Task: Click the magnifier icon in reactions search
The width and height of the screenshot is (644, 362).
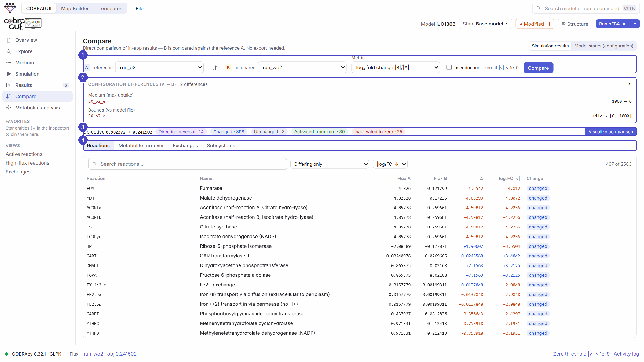Action: [x=95, y=164]
